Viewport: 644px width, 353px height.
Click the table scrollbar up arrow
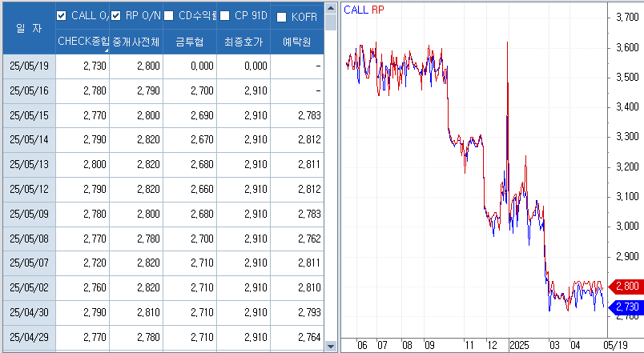330,7
